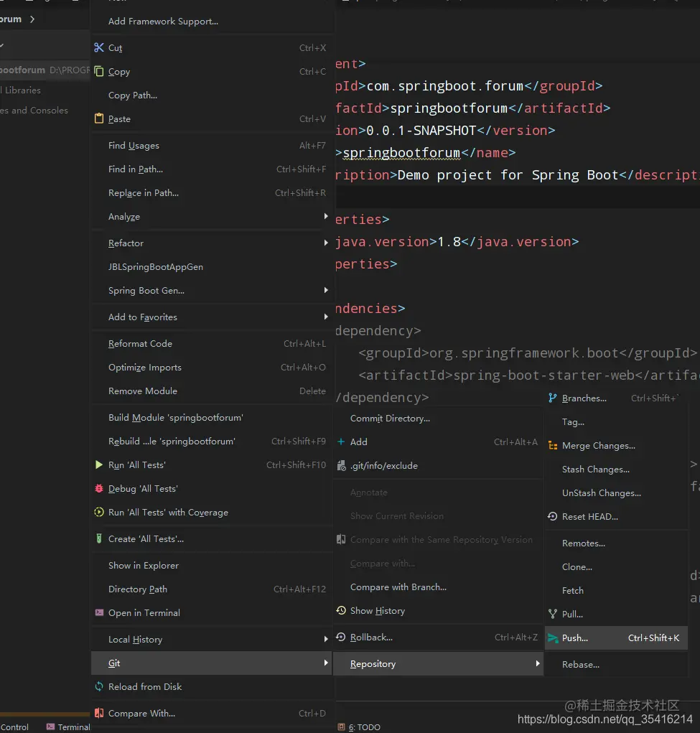Click the Copy icon
Screen dimensions: 700x733
click(x=98, y=72)
